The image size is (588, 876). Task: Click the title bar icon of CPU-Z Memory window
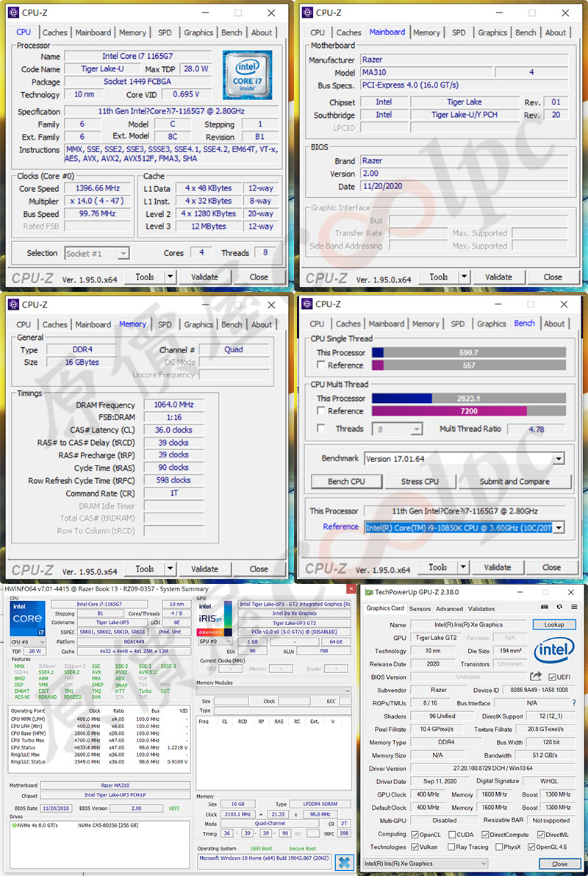pos(12,305)
